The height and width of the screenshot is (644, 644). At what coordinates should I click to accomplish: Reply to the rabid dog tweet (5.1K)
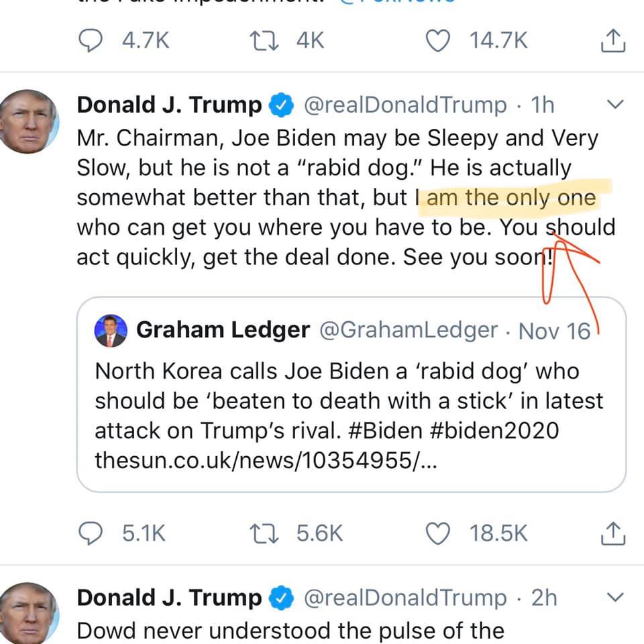click(x=89, y=533)
